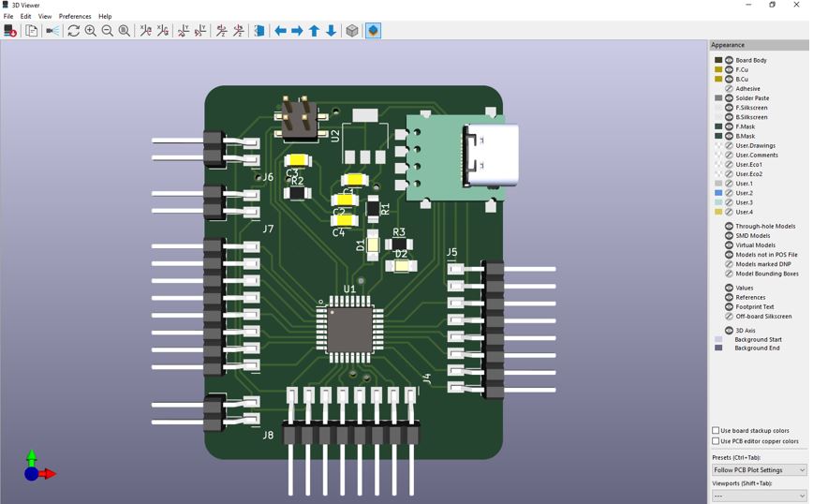
Task: Show Model Bounding Boxes
Action: click(x=729, y=274)
